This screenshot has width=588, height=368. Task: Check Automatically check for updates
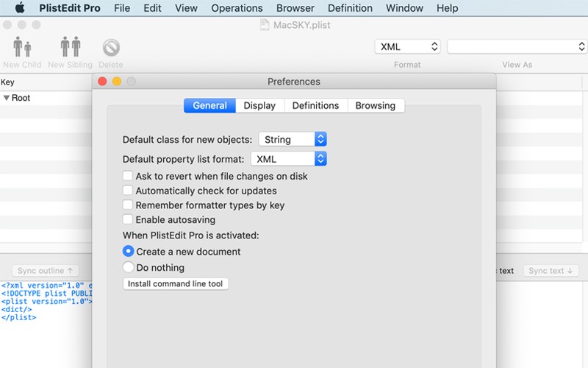pyautogui.click(x=127, y=191)
